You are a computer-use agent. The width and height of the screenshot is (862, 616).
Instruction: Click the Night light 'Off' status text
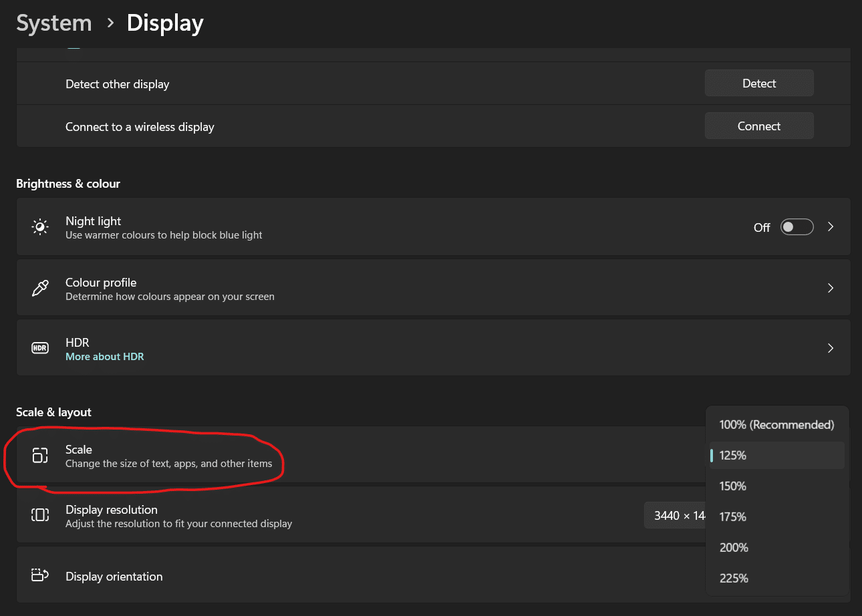click(x=762, y=228)
